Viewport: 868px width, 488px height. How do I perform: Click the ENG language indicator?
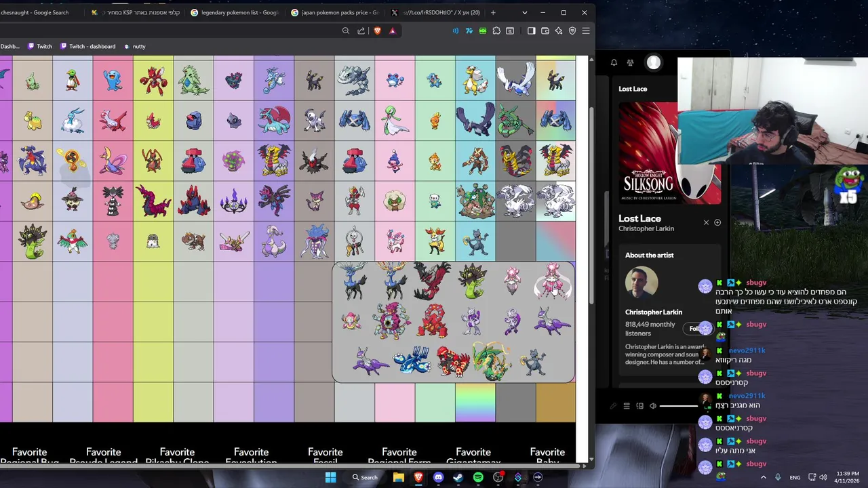click(794, 477)
